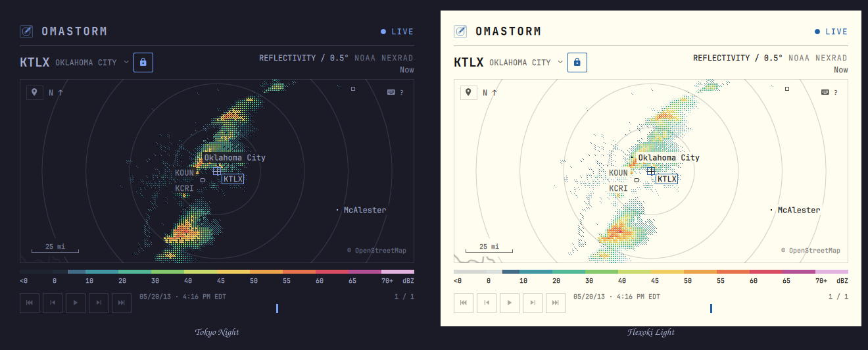Click the timeline marker in Flexoki Light panel

[x=711, y=309]
